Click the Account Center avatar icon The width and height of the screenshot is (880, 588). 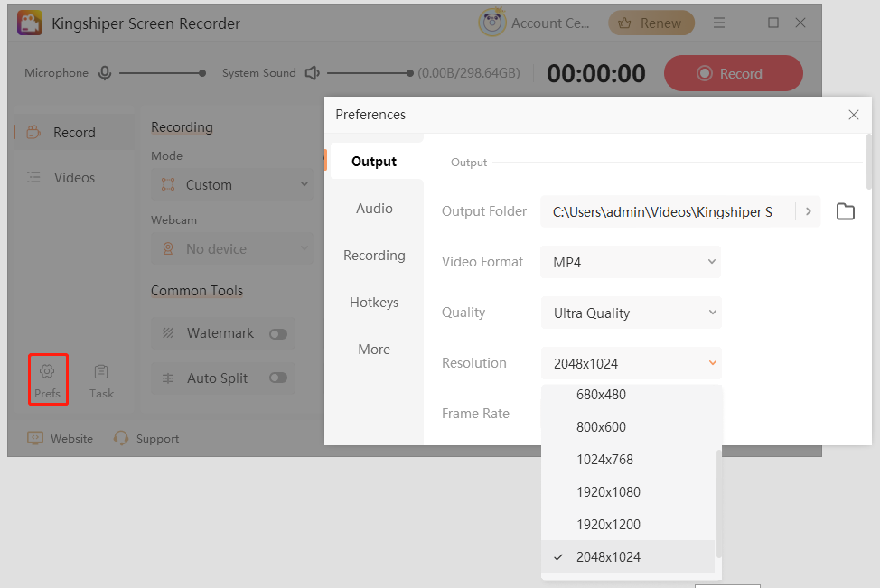pos(492,23)
